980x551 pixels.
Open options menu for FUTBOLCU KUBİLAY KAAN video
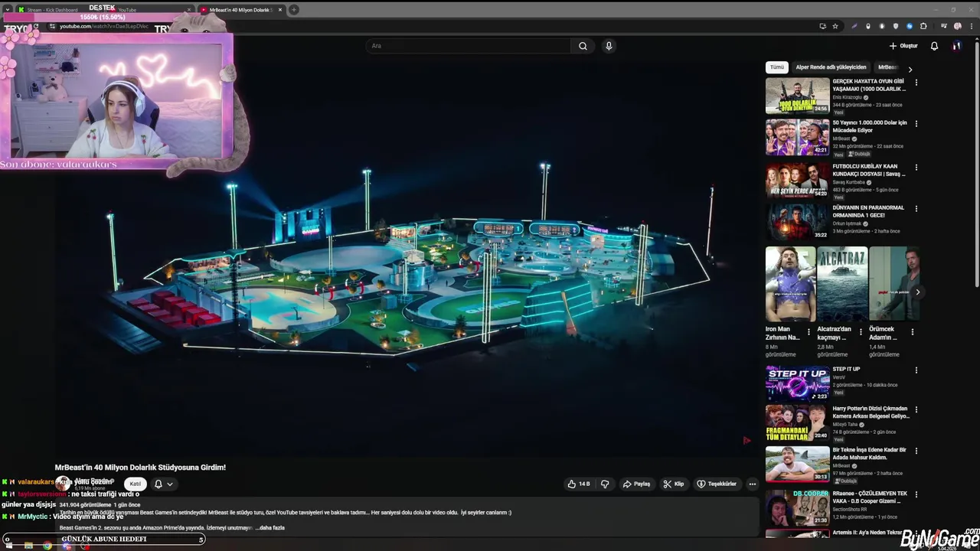[x=916, y=167]
